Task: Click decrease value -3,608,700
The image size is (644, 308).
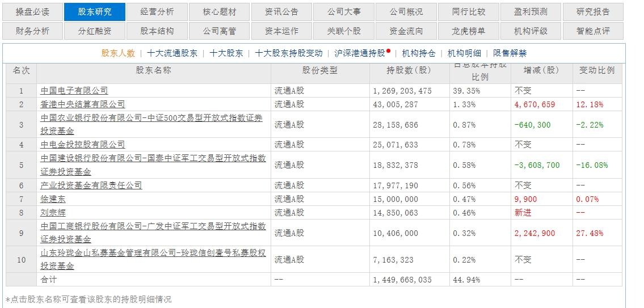Action: [537, 165]
